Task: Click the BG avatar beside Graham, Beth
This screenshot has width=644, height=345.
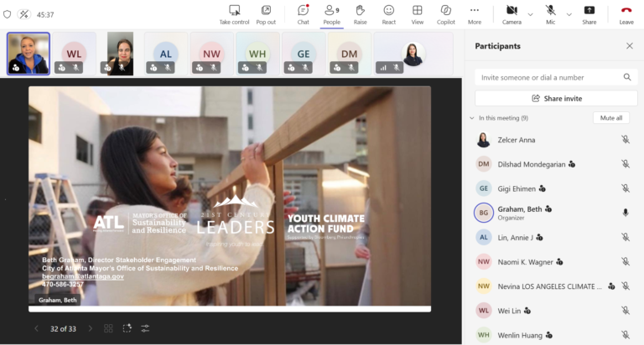Action: click(483, 213)
